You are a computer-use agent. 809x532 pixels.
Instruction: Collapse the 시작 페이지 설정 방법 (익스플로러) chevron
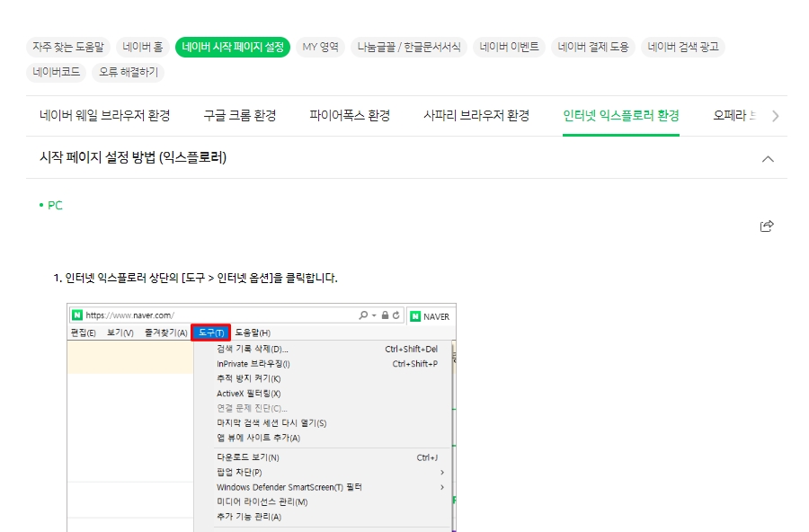coord(768,159)
